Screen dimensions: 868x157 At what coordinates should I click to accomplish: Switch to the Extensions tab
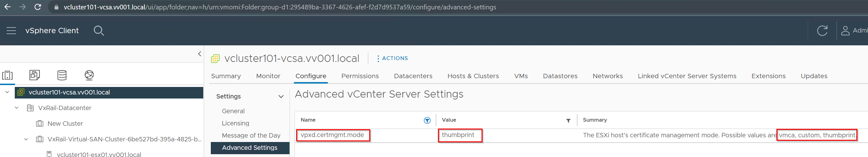pos(768,76)
